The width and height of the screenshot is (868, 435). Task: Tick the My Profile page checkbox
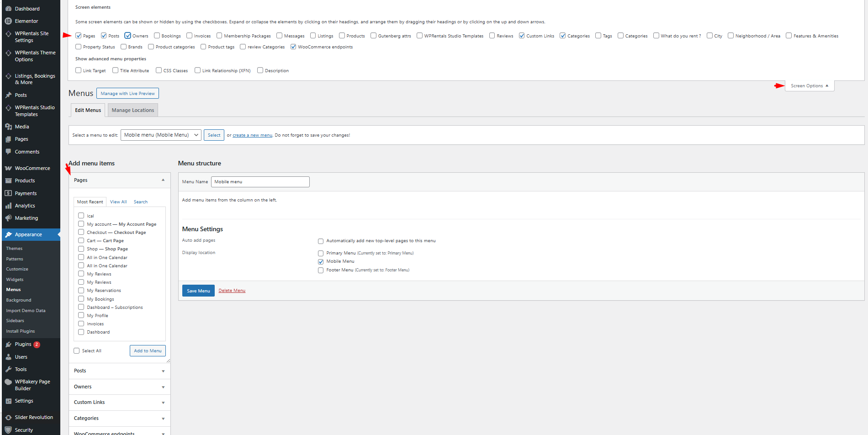tap(81, 315)
